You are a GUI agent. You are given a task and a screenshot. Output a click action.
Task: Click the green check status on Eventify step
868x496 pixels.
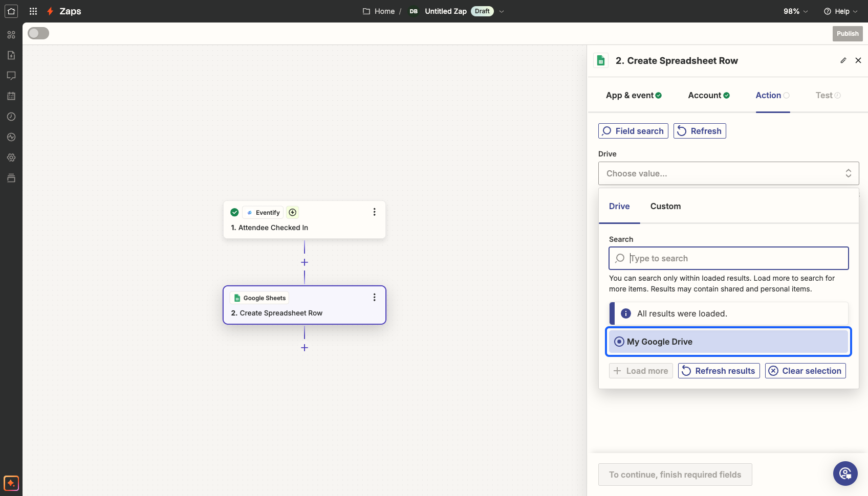coord(234,212)
